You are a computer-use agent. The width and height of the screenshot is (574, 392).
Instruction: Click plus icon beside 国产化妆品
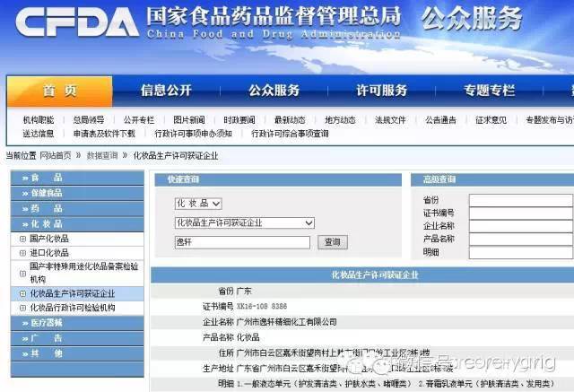point(22,239)
